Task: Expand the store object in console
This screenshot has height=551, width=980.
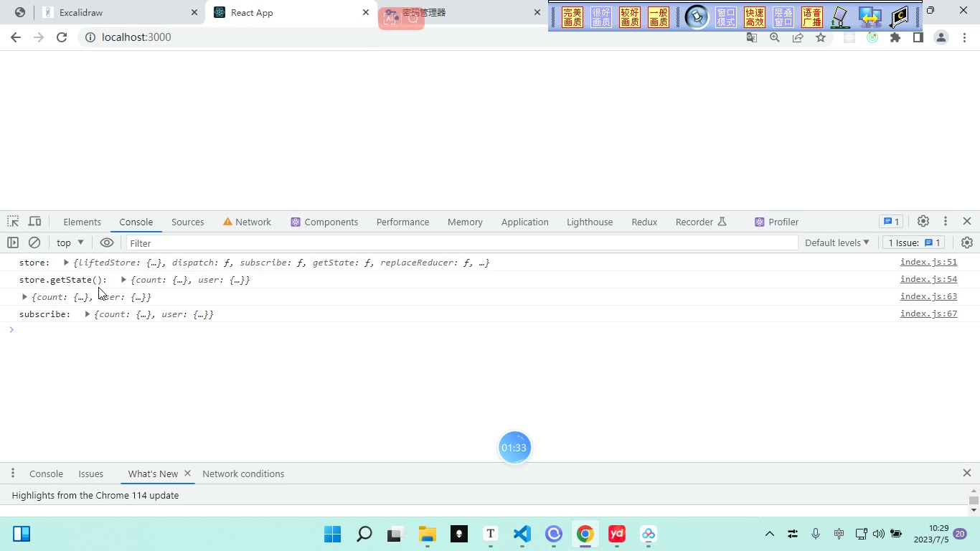Action: pos(66,263)
